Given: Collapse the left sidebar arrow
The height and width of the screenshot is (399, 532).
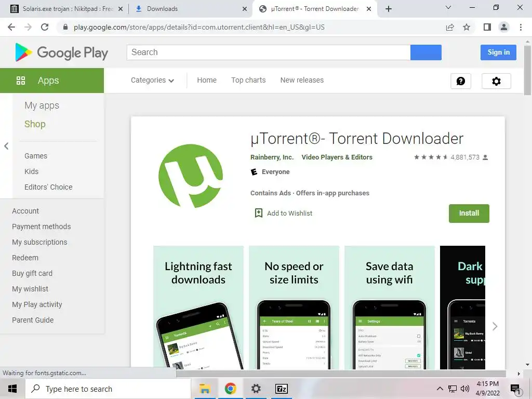Looking at the screenshot, I should (6, 146).
